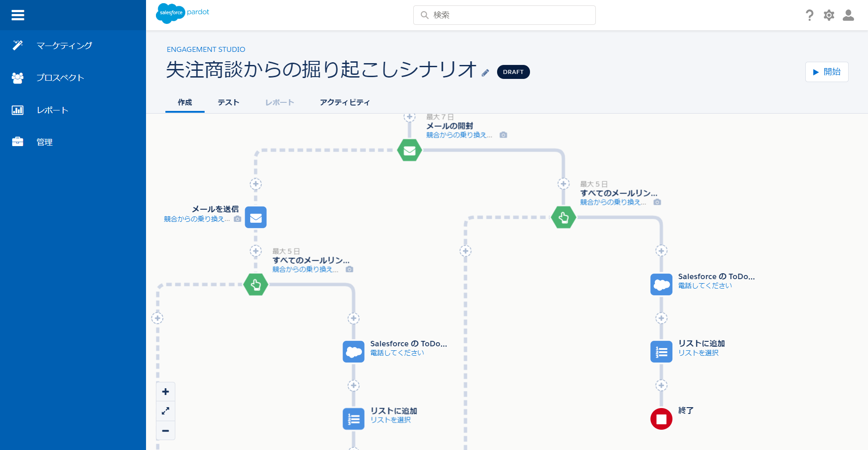Select the left-branch link click trigger hexagon
868x450 pixels.
tap(256, 285)
